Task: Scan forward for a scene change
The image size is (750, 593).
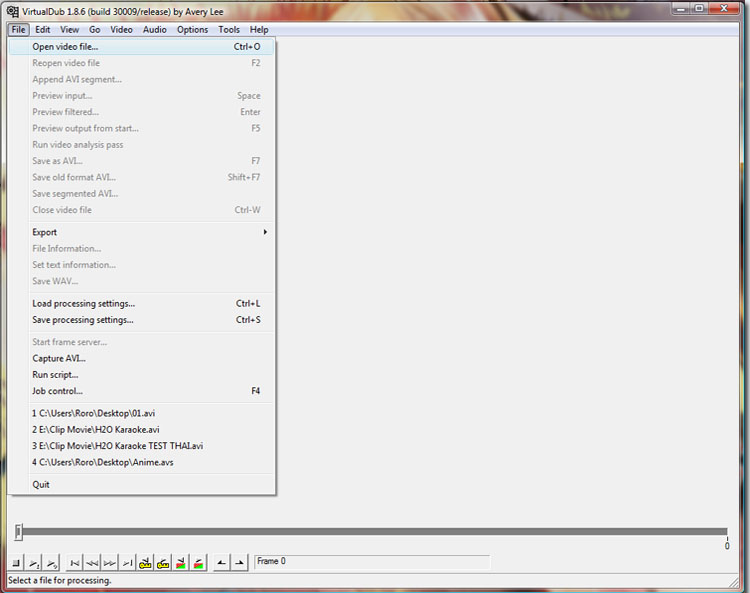Action: pos(199,563)
